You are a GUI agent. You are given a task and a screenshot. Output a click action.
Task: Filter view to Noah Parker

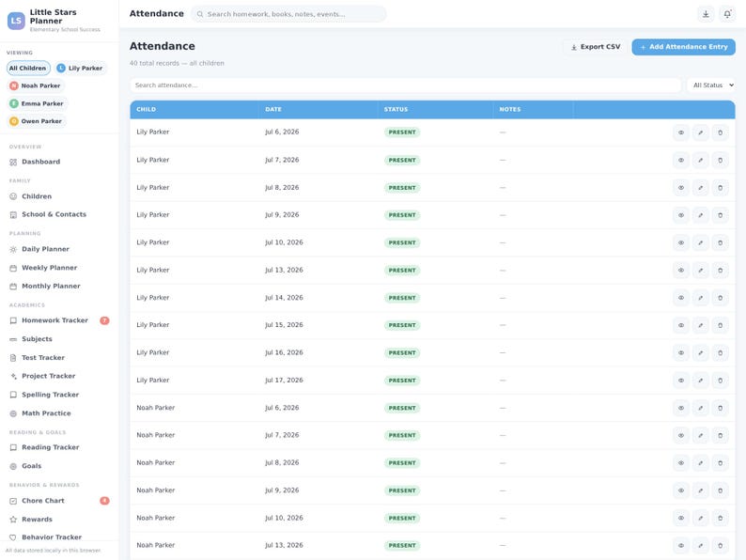coord(36,86)
